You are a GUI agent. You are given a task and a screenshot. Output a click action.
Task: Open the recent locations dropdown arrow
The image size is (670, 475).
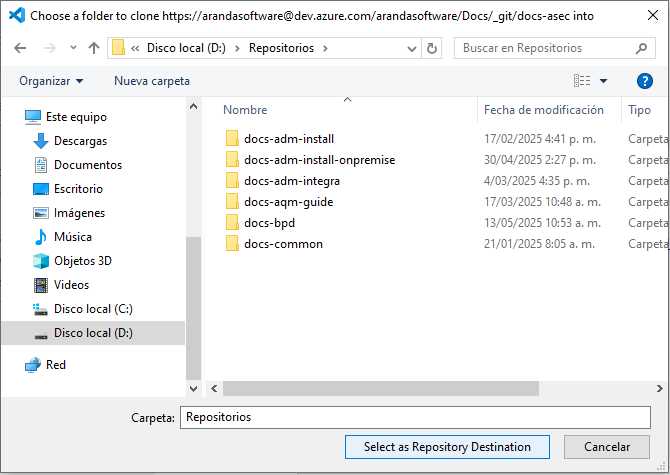click(x=71, y=48)
